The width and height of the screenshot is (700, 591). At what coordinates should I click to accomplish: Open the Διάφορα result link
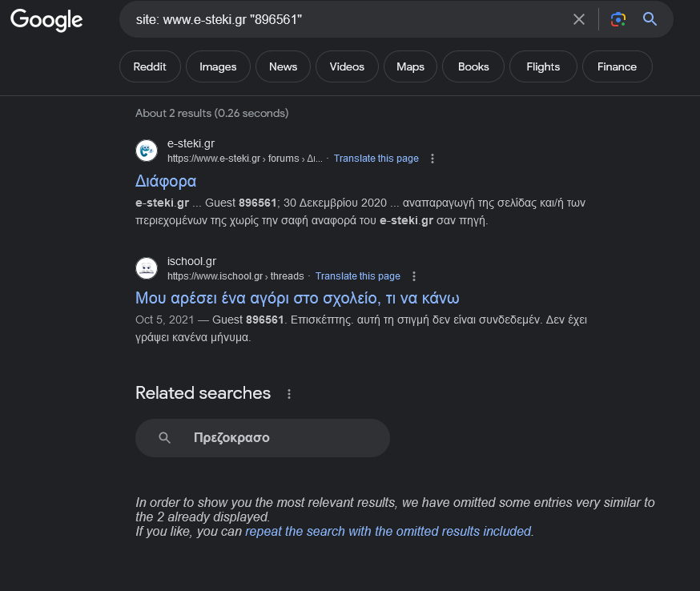coord(166,181)
